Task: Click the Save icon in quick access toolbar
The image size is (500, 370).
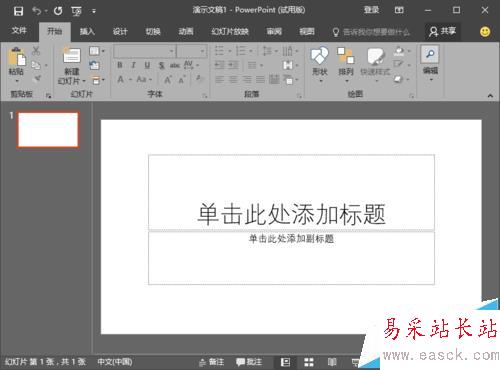Action: pos(18,11)
